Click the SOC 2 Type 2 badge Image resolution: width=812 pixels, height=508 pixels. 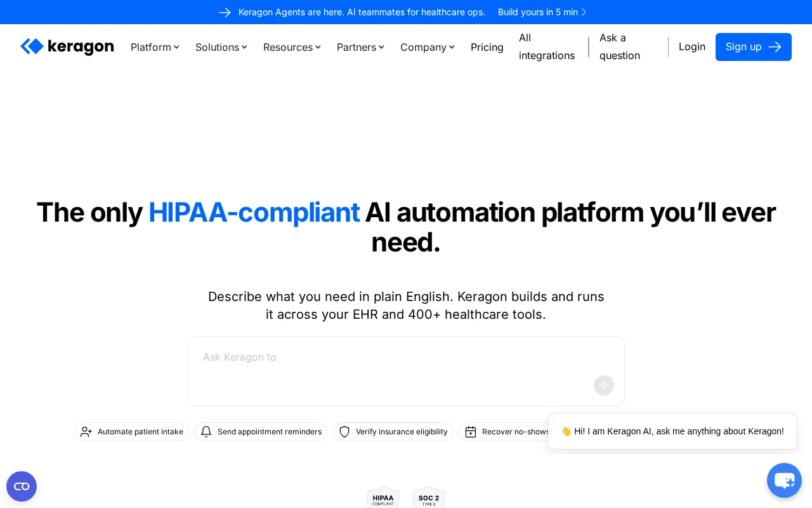[x=429, y=497]
